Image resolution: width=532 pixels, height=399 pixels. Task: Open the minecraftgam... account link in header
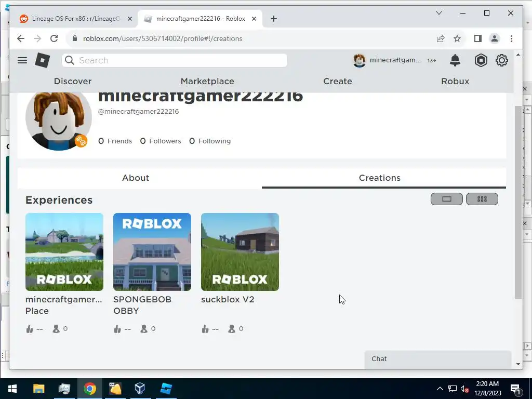point(395,60)
